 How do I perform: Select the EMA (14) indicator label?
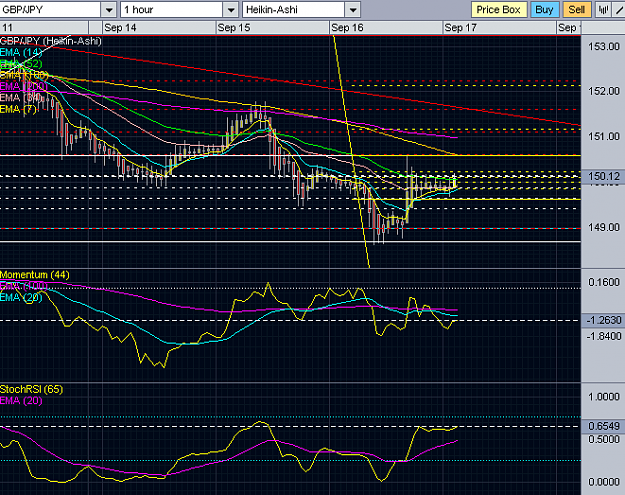(x=21, y=52)
